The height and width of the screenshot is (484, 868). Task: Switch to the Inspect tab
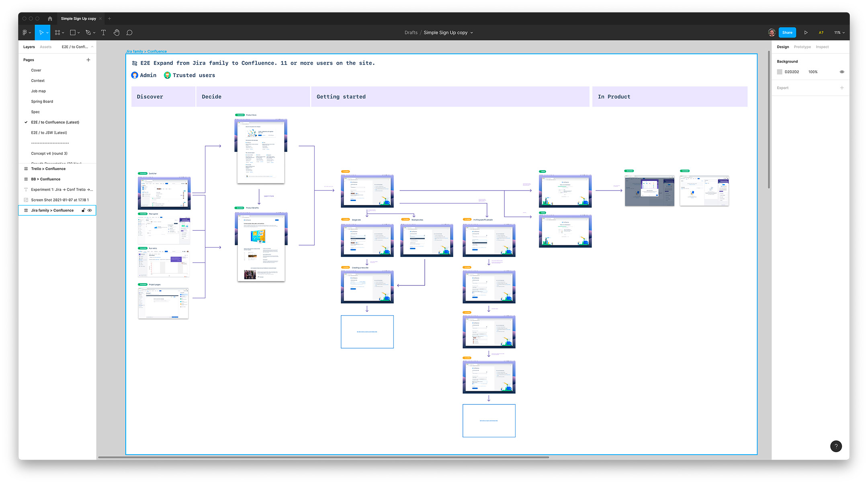coord(822,47)
